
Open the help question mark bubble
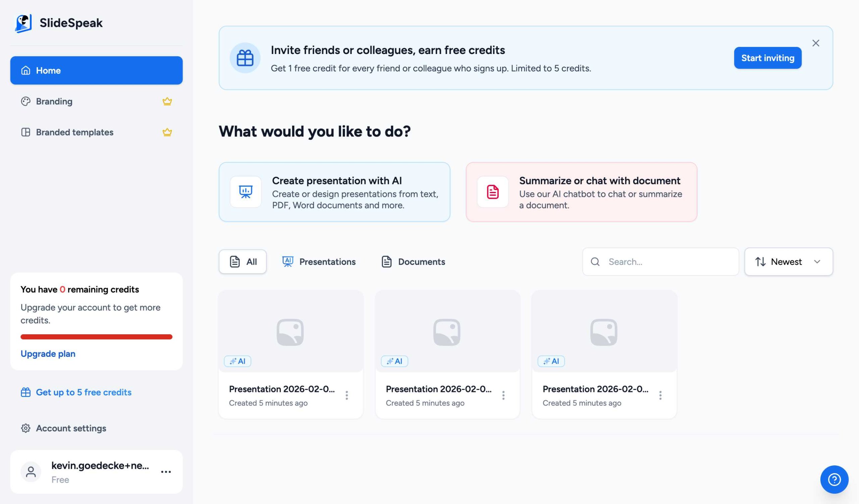pos(834,479)
